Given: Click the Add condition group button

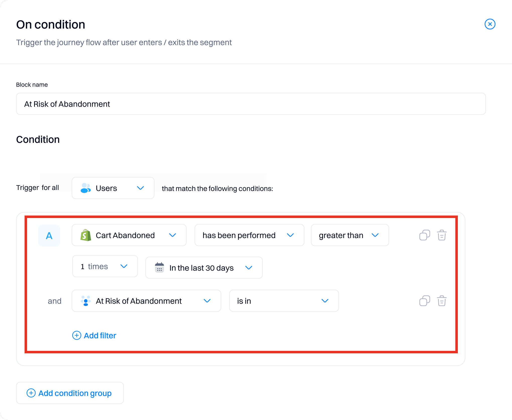Looking at the screenshot, I should click(69, 393).
